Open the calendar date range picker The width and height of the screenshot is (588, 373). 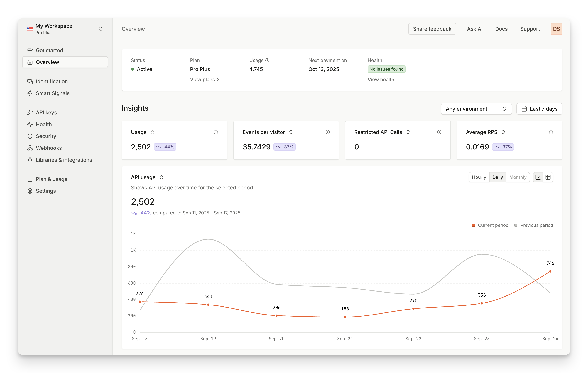(x=539, y=109)
